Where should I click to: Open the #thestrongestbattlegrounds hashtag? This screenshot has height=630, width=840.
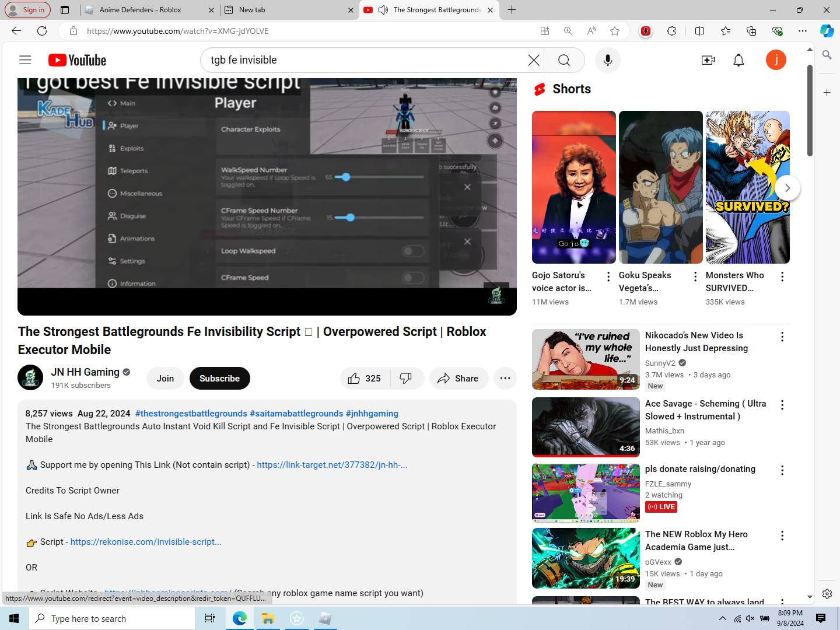(191, 414)
